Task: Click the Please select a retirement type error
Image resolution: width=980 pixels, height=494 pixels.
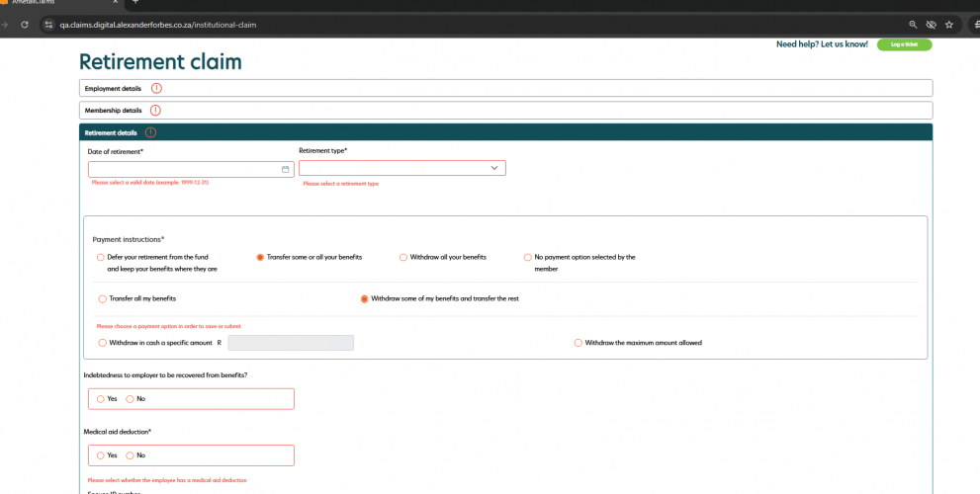Action: pos(340,184)
